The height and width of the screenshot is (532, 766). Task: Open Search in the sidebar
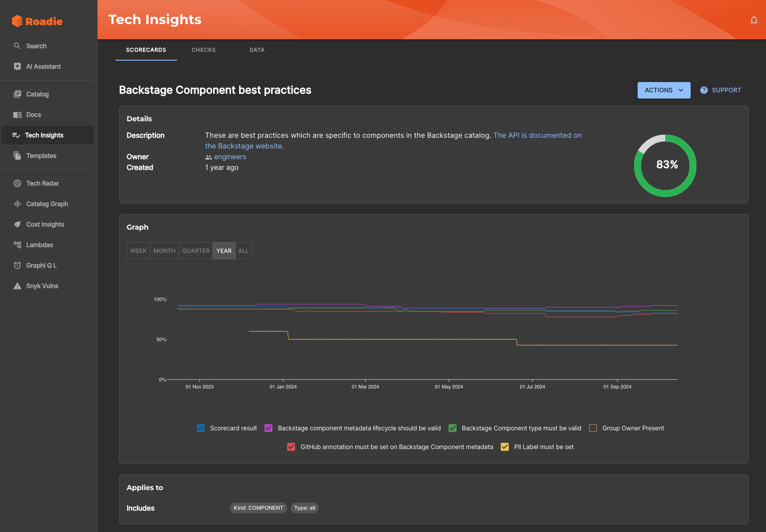coord(48,46)
